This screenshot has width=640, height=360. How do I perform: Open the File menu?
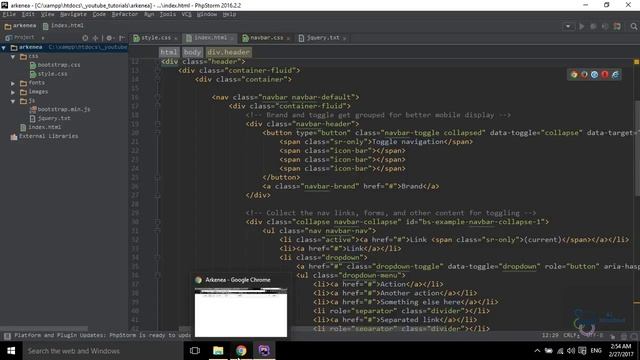9,14
